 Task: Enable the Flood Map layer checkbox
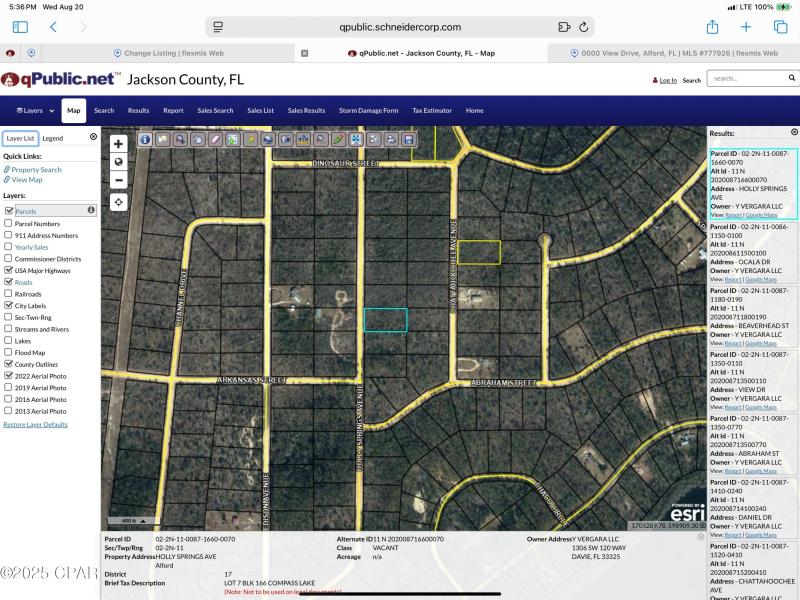click(x=8, y=352)
